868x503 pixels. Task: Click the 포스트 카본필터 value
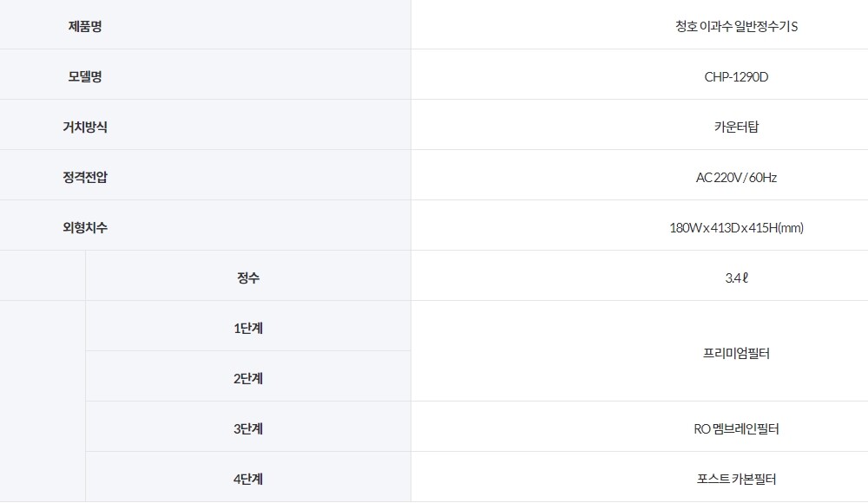736,478
